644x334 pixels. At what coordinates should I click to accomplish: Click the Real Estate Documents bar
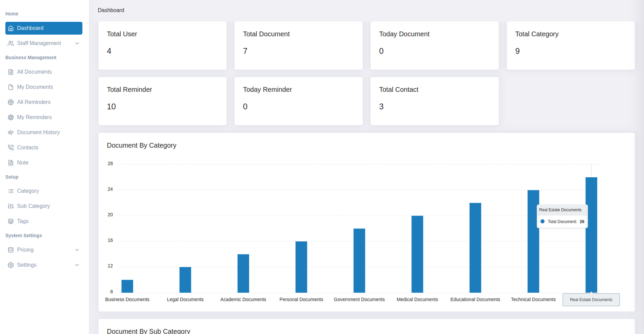[591, 250]
